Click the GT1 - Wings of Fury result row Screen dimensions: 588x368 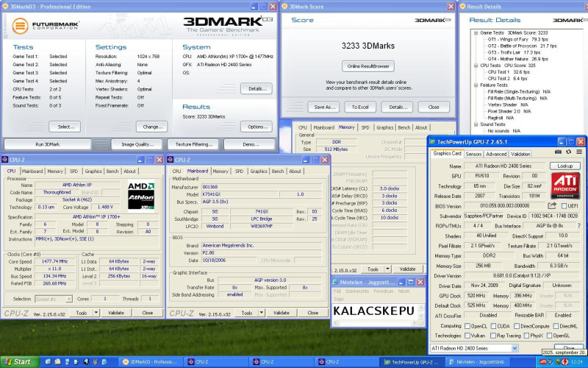tap(517, 39)
